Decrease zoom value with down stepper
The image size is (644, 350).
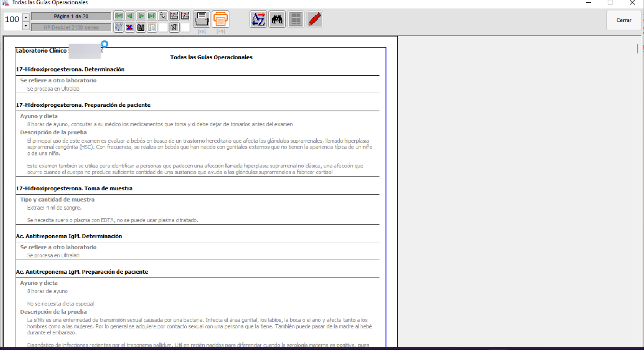point(26,26)
